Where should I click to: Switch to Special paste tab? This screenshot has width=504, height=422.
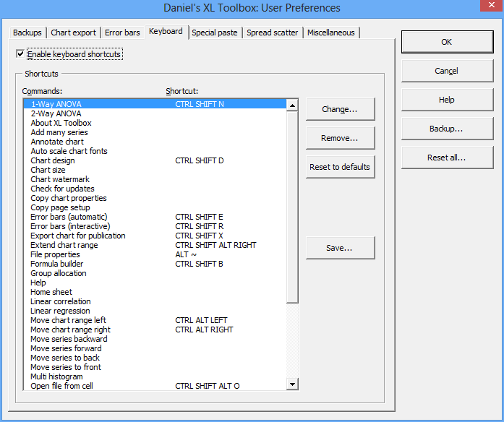click(x=214, y=33)
